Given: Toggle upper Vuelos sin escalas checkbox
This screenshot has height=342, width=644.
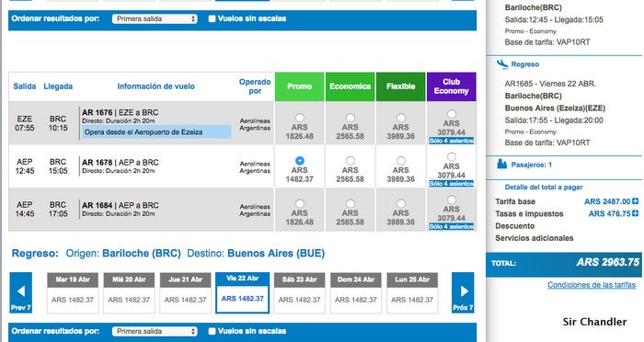Looking at the screenshot, I should [x=212, y=18].
